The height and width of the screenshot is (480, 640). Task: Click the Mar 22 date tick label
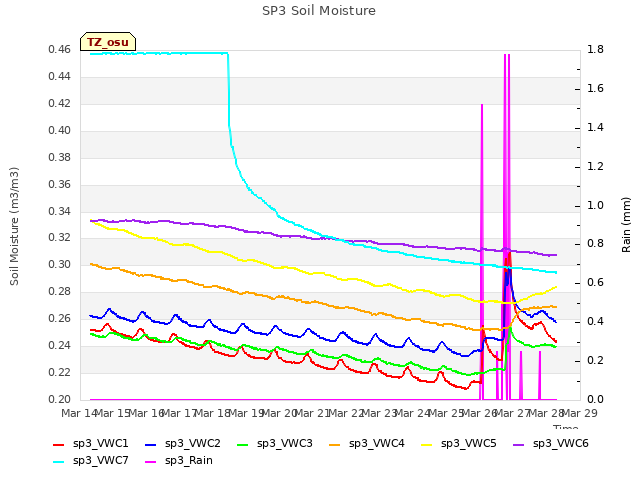[x=346, y=413]
